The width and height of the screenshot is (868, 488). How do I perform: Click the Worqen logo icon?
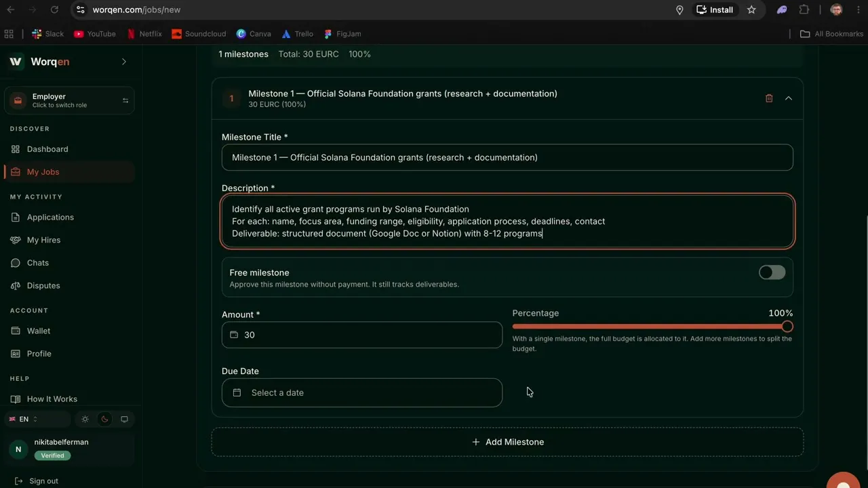pyautogui.click(x=16, y=62)
